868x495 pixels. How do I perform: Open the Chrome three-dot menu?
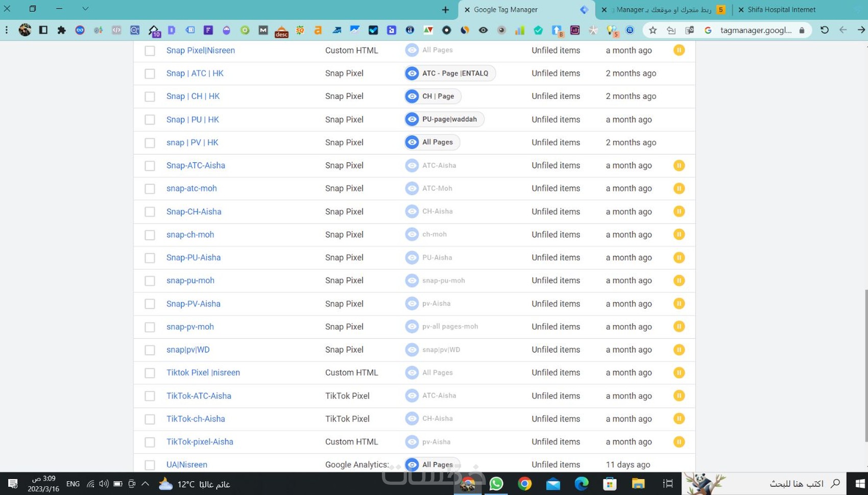(x=7, y=30)
